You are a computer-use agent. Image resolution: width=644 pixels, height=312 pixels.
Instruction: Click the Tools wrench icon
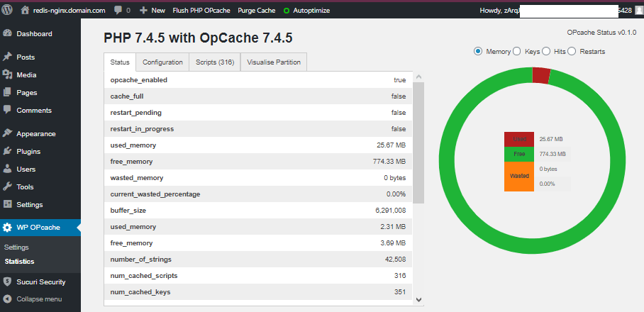point(7,186)
